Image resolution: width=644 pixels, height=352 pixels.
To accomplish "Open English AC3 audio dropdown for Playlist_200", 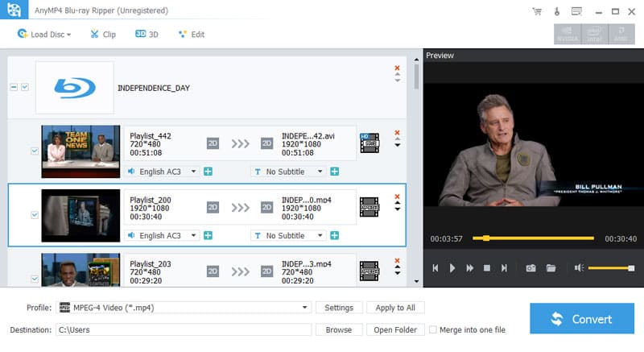I will [163, 235].
